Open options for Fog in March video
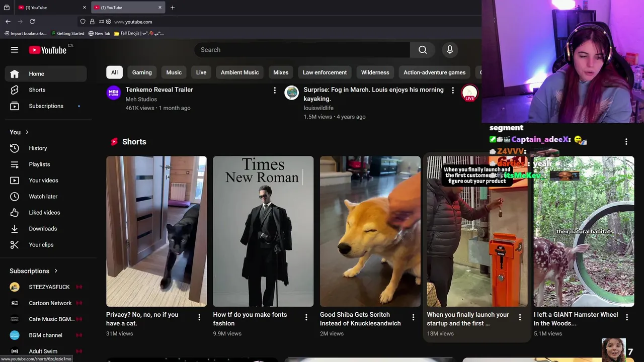 pos(453,90)
